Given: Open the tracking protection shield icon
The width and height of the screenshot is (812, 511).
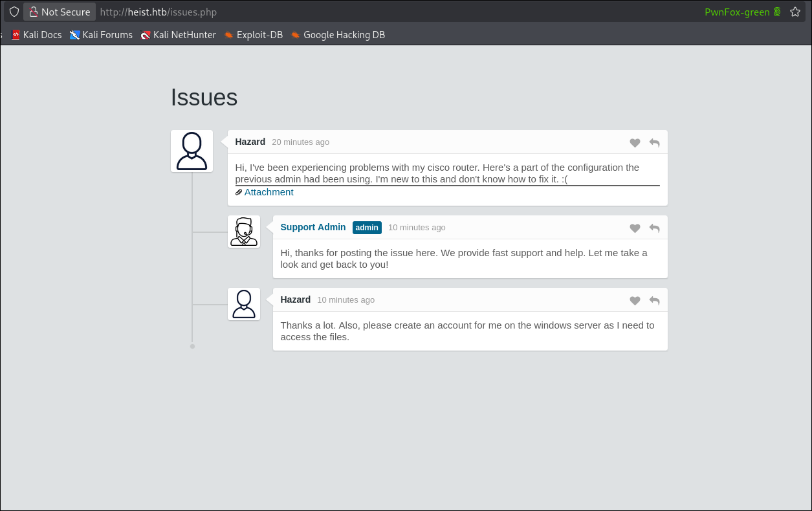Looking at the screenshot, I should (x=14, y=12).
